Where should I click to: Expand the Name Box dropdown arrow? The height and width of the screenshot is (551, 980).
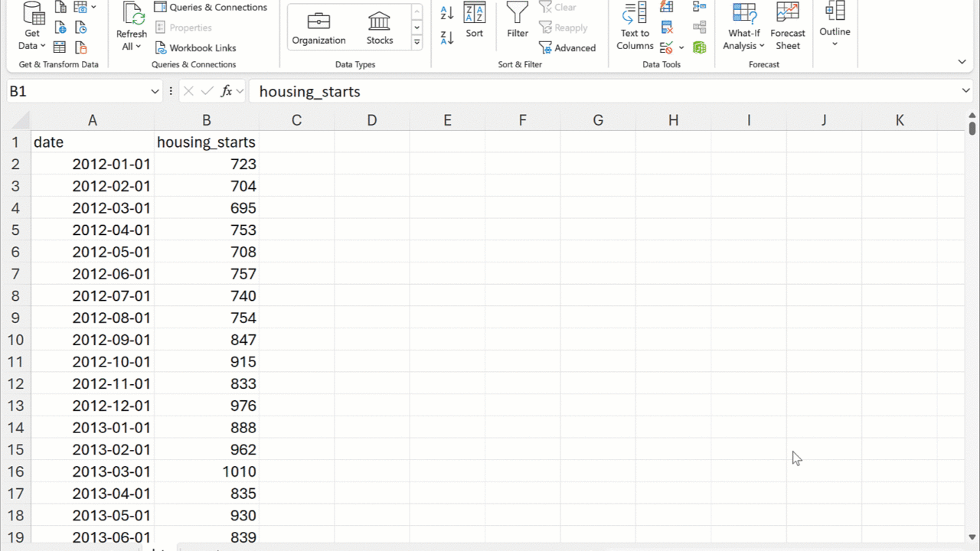point(155,92)
